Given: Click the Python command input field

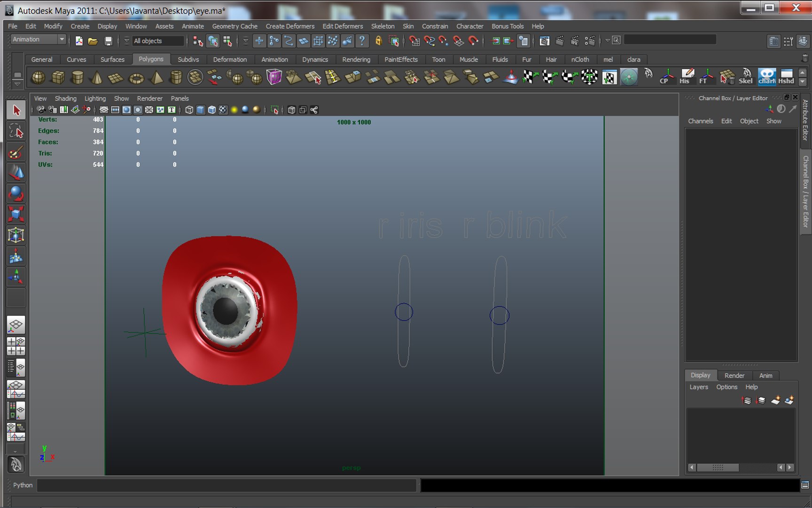Looking at the screenshot, I should tap(226, 485).
